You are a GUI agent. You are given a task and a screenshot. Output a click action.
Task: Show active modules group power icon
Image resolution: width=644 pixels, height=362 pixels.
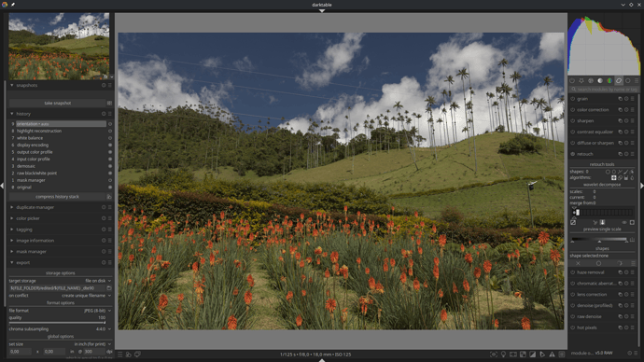[572, 81]
